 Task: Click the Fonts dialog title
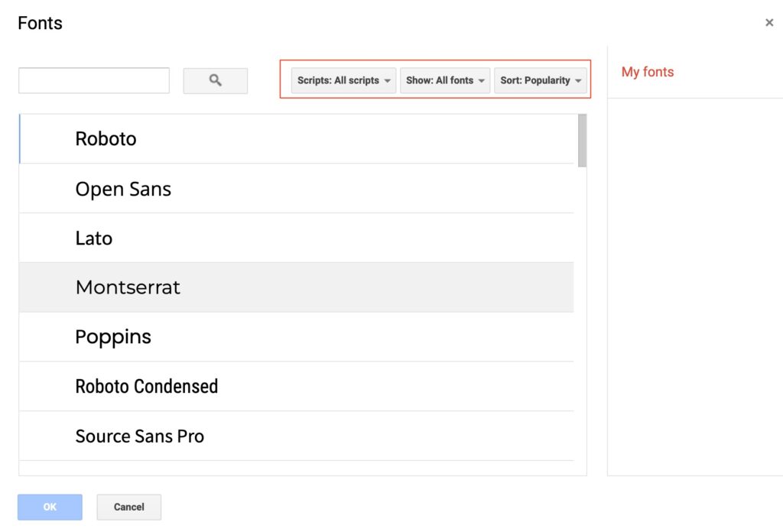click(39, 23)
